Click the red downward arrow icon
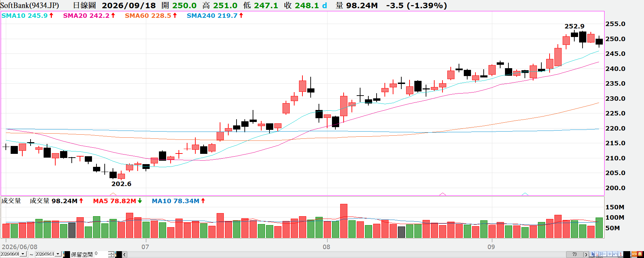This screenshot has height=258, width=644. point(597,254)
